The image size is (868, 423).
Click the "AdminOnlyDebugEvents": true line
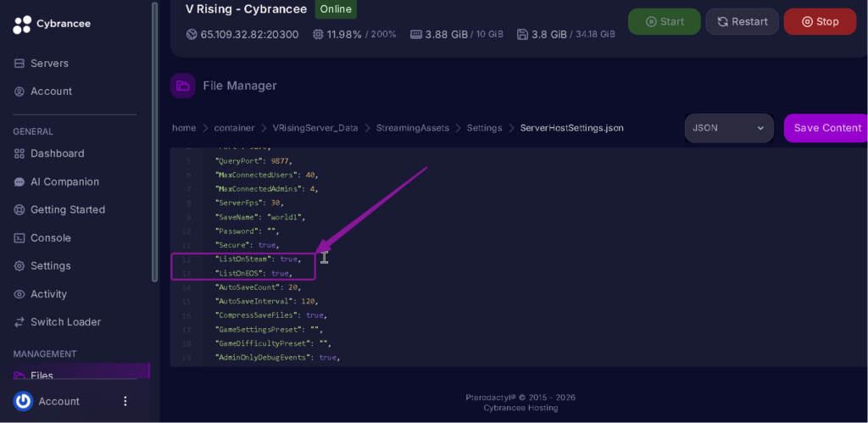tap(277, 358)
